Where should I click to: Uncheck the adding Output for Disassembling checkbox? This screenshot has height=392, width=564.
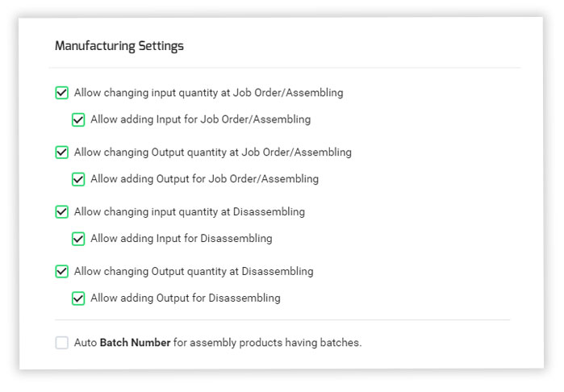pyautogui.click(x=78, y=298)
